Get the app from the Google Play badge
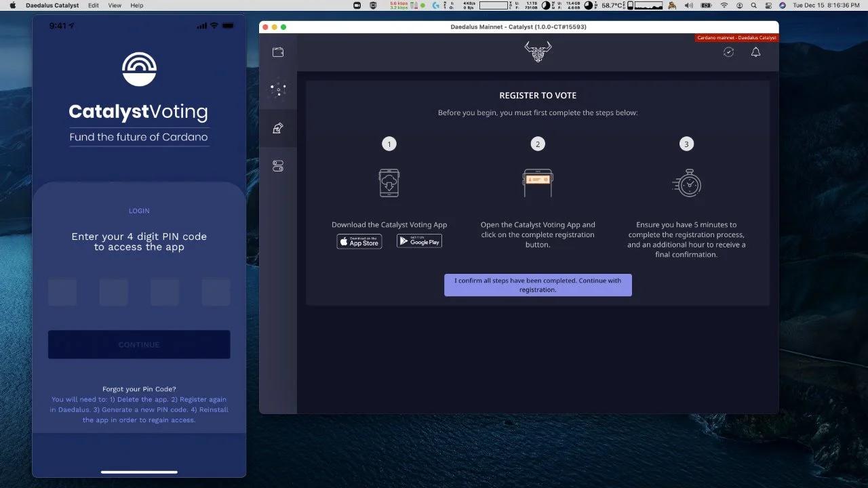The height and width of the screenshot is (488, 868). pos(418,241)
